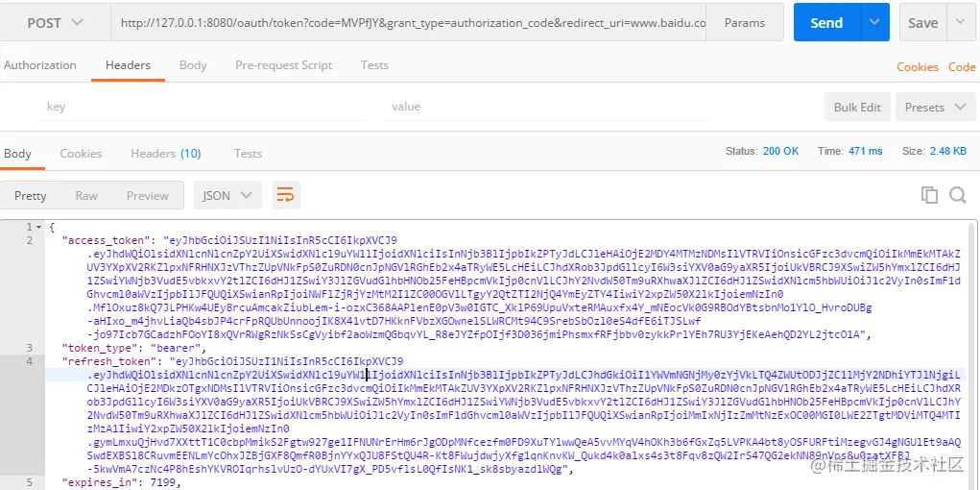
Task: Open the Cookies link
Action: click(x=918, y=67)
